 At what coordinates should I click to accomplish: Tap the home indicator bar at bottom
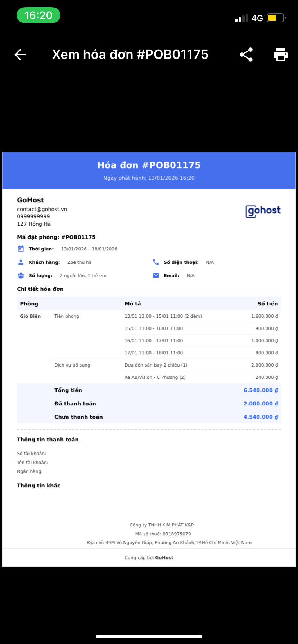click(149, 636)
